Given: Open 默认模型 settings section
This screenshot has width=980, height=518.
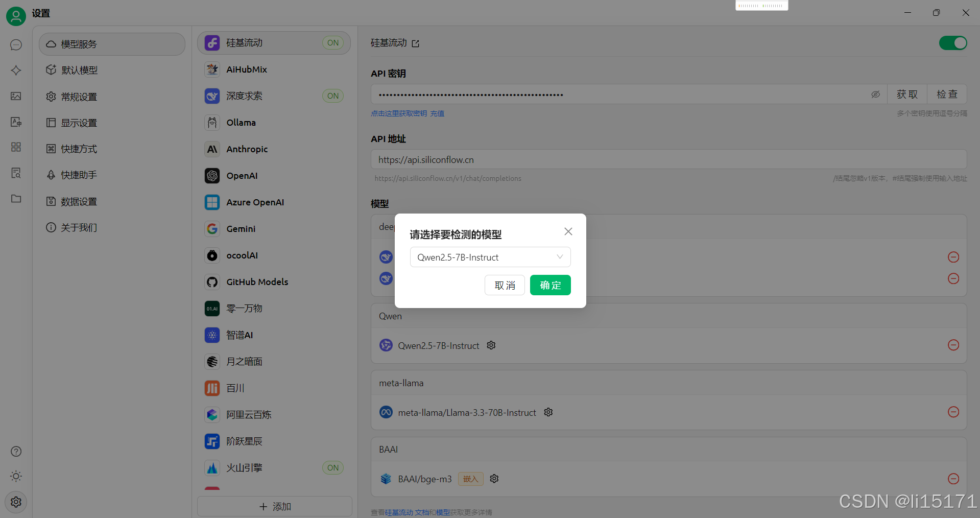Looking at the screenshot, I should 112,70.
